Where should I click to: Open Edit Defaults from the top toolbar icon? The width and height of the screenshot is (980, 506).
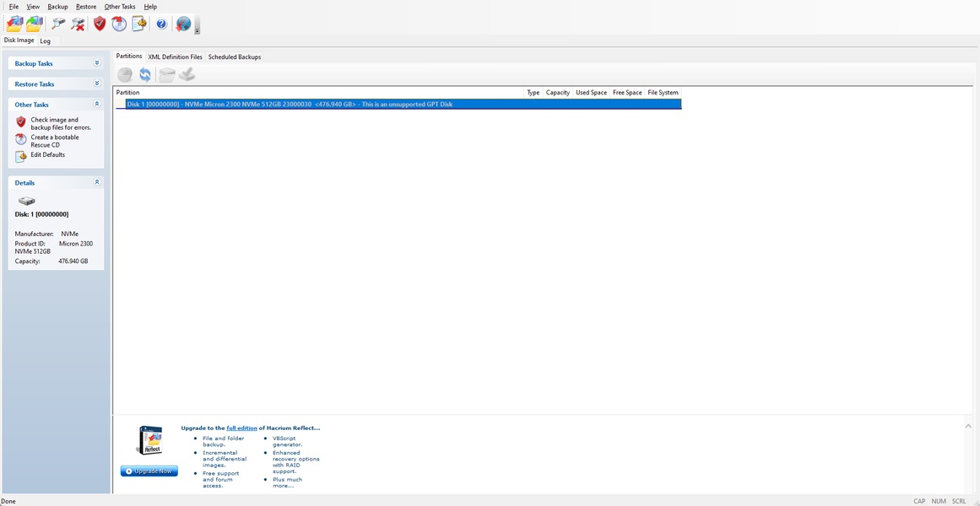pos(139,24)
